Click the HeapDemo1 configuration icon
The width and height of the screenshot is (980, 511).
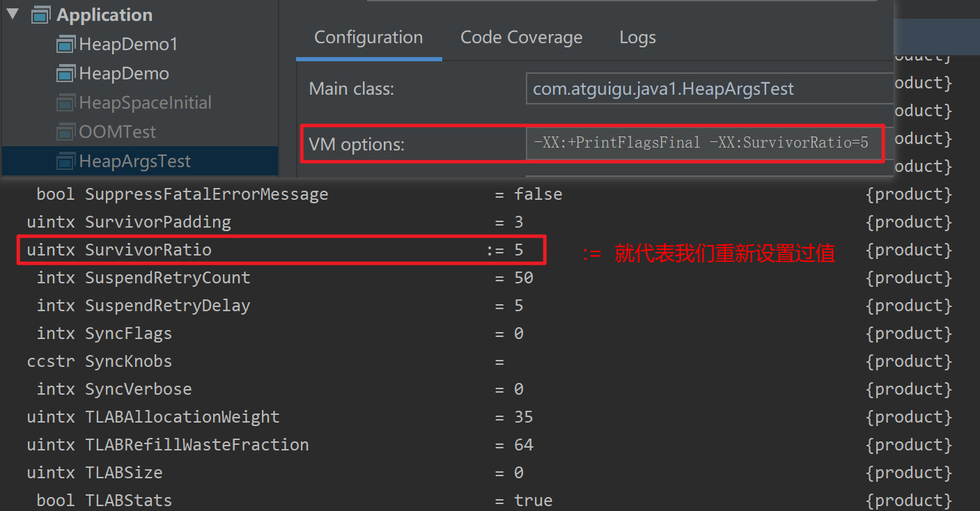(x=65, y=45)
